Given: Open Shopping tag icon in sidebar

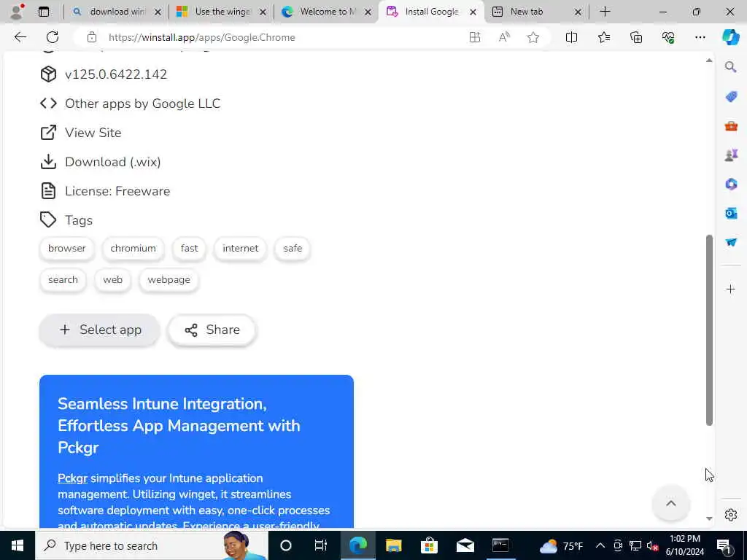Looking at the screenshot, I should (x=731, y=97).
